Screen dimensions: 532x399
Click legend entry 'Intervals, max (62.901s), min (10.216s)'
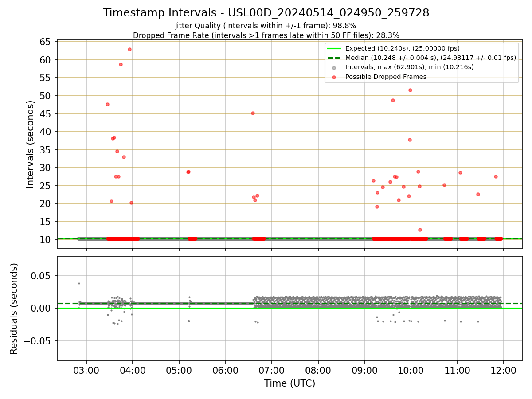click(410, 67)
